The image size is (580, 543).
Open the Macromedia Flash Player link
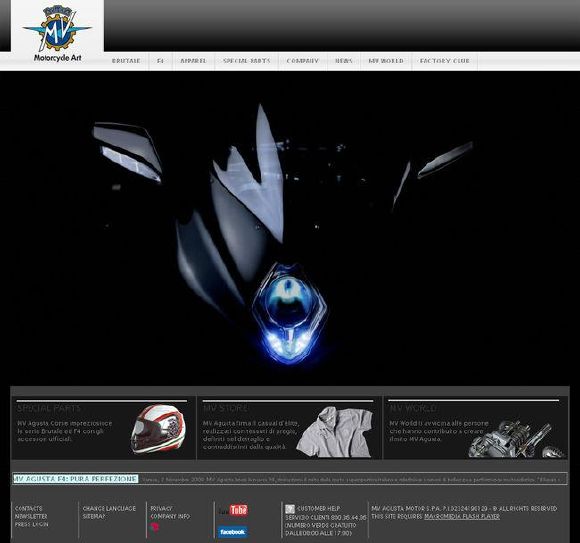(462, 516)
